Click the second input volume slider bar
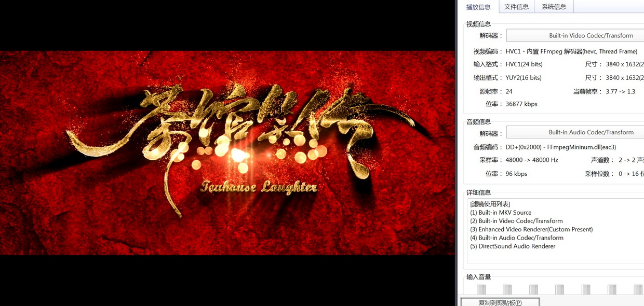 pyautogui.click(x=507, y=289)
